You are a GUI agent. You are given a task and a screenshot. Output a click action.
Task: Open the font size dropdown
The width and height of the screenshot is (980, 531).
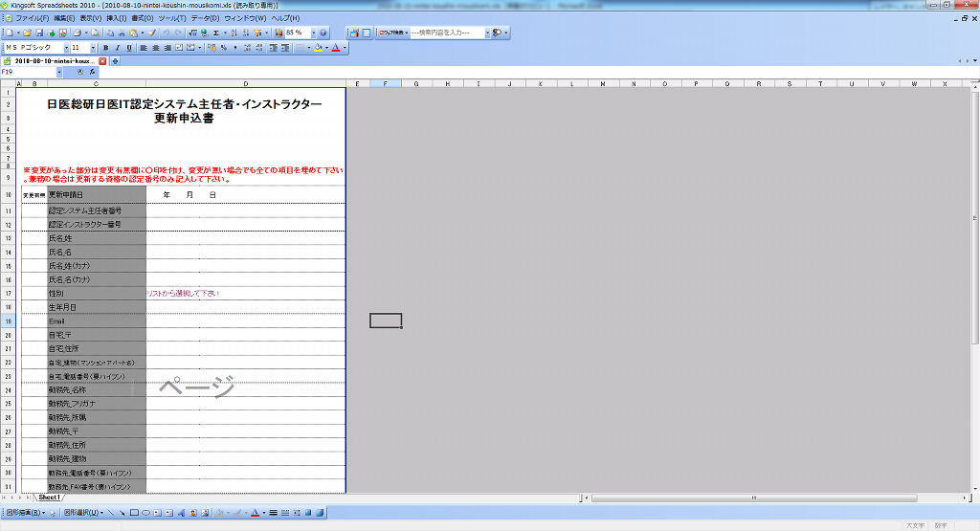tap(93, 48)
